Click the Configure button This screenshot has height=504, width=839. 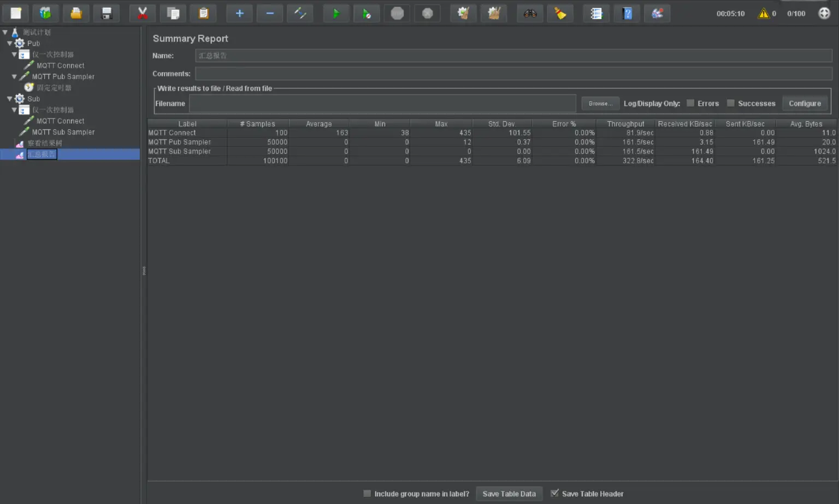(x=805, y=103)
